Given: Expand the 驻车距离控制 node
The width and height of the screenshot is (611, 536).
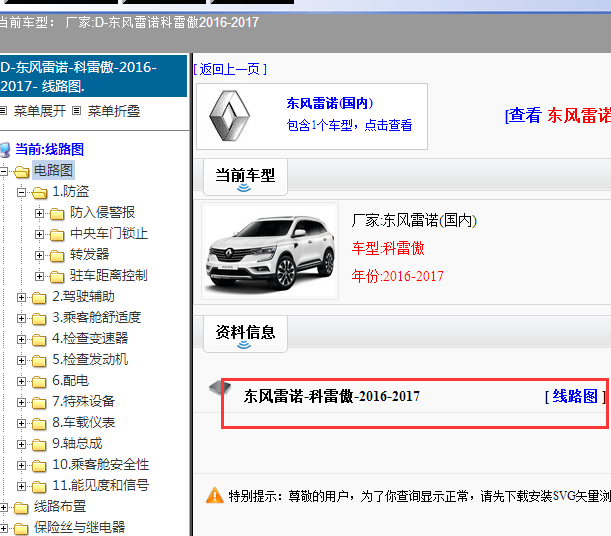Looking at the screenshot, I should tap(39, 276).
